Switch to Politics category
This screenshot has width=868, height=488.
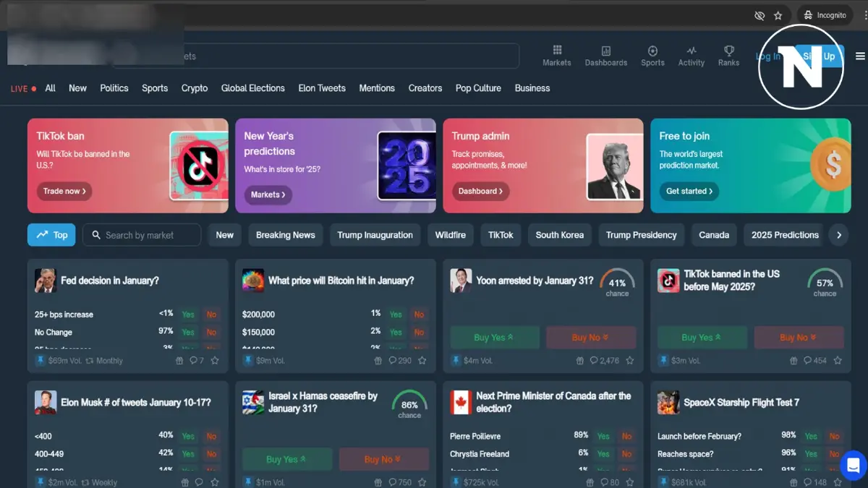tap(114, 88)
